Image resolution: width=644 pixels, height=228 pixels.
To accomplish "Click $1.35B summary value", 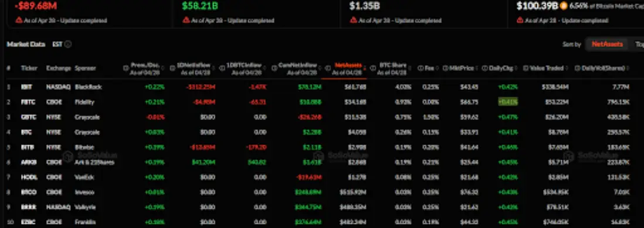I will point(365,6).
